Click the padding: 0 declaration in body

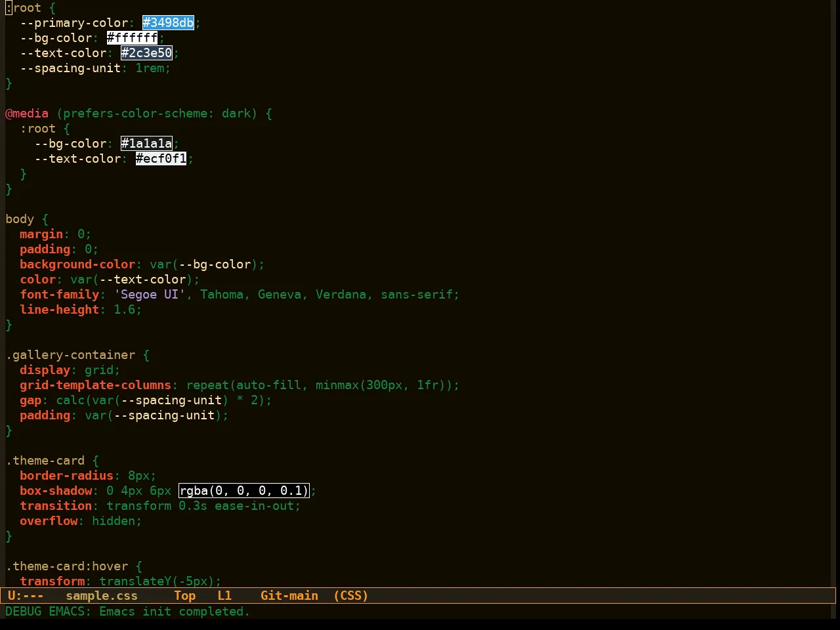coord(59,249)
